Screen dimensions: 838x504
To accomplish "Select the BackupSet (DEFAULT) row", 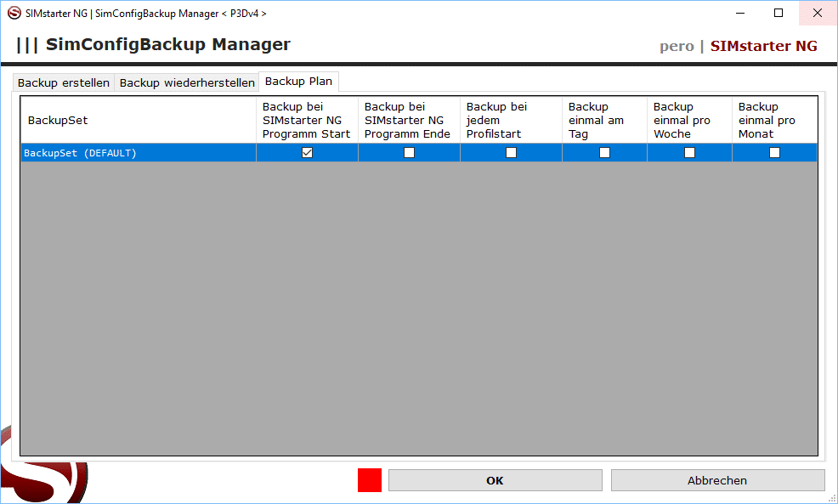I will (x=136, y=153).
